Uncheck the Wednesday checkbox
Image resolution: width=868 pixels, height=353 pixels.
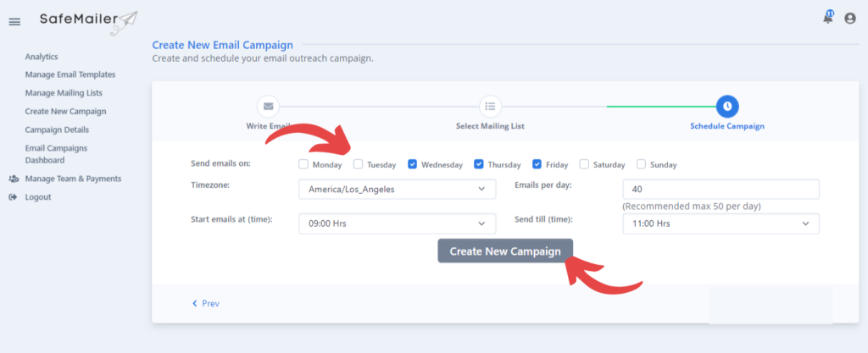[x=413, y=164]
